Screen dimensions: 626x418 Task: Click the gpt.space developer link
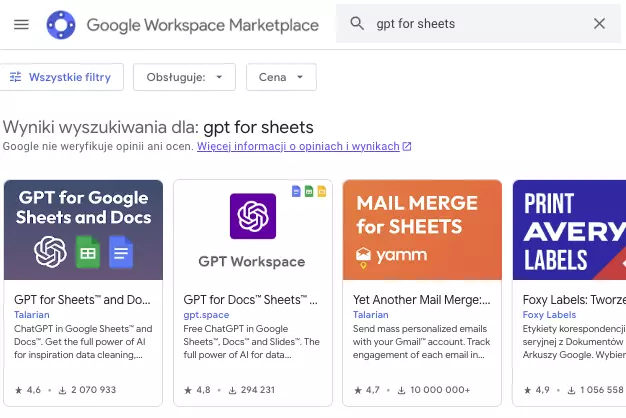[206, 315]
